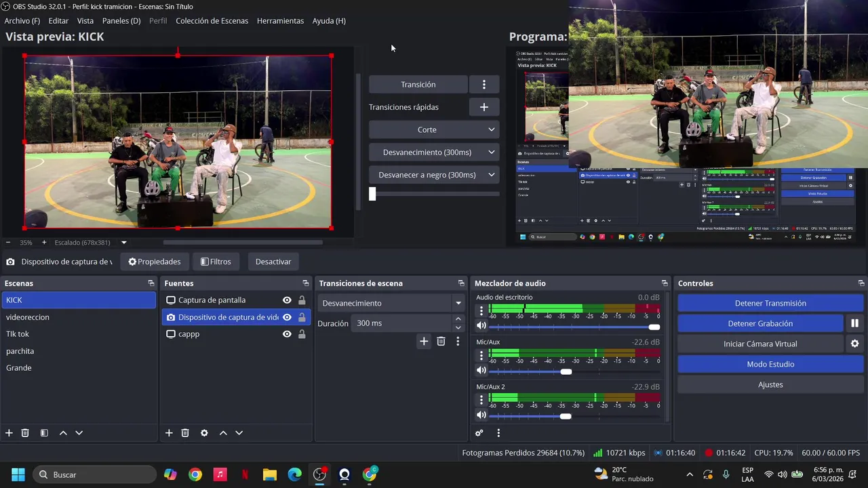Toggle visibility of Dispositivo de captura source
The image size is (868, 488).
287,317
